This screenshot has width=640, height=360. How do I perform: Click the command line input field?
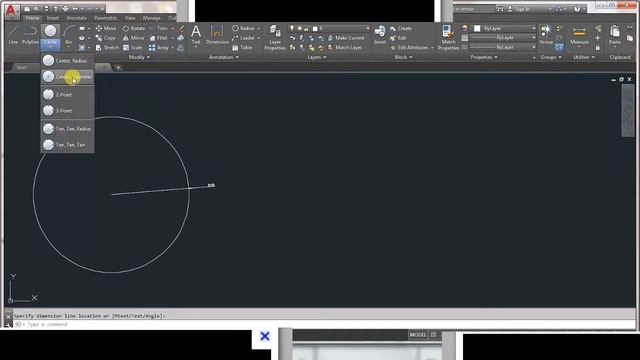coord(322,324)
